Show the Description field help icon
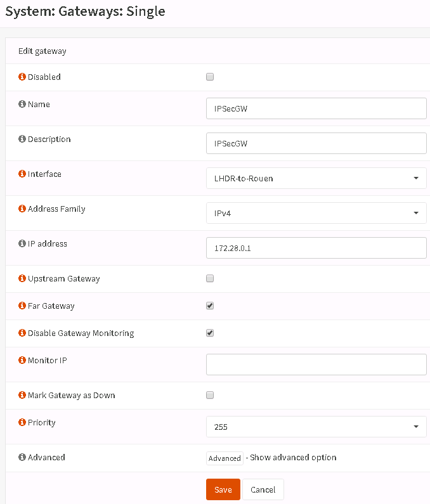Viewport: 430px width, 504px height. pyautogui.click(x=22, y=139)
